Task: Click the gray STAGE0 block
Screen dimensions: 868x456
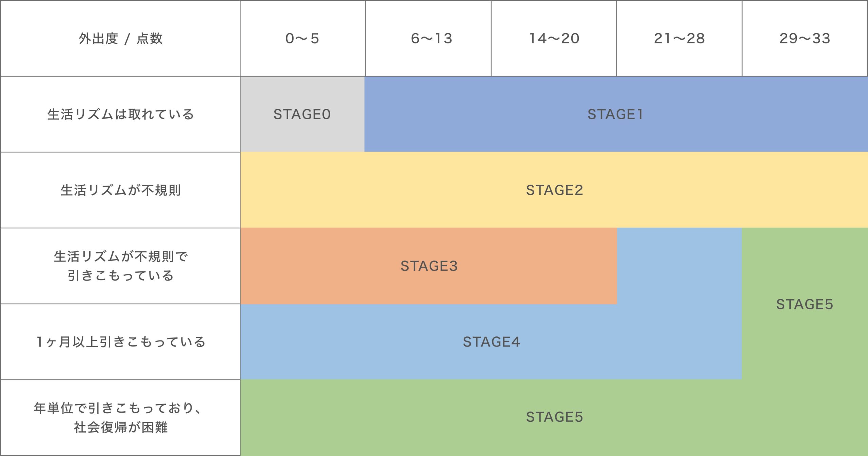Action: click(302, 115)
